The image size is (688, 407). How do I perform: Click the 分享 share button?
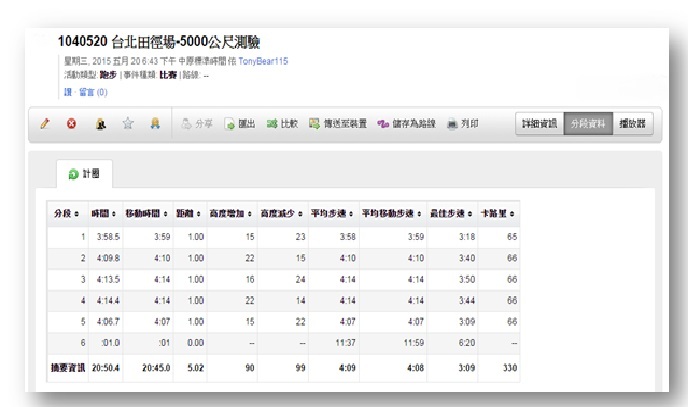(198, 124)
